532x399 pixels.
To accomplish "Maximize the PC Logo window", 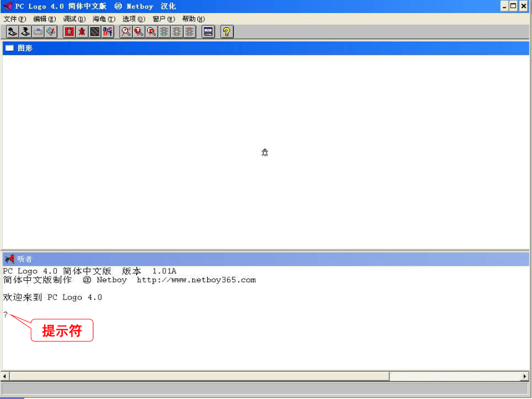I will click(513, 6).
